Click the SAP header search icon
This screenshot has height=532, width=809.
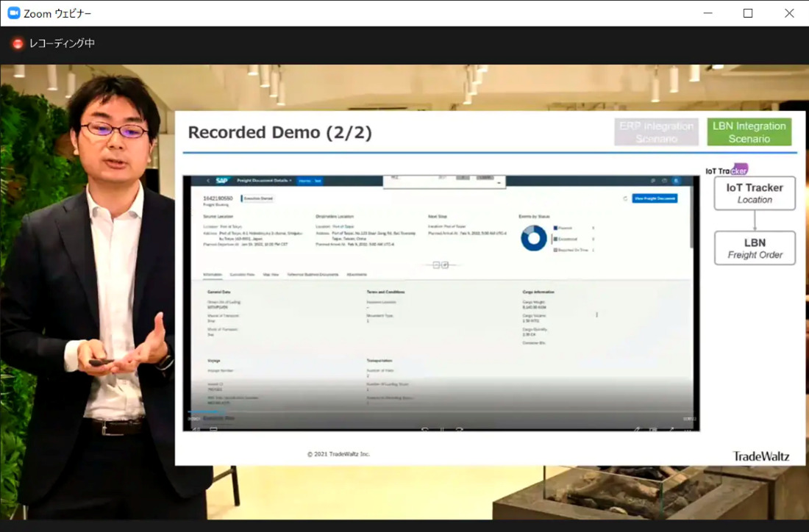click(x=652, y=181)
